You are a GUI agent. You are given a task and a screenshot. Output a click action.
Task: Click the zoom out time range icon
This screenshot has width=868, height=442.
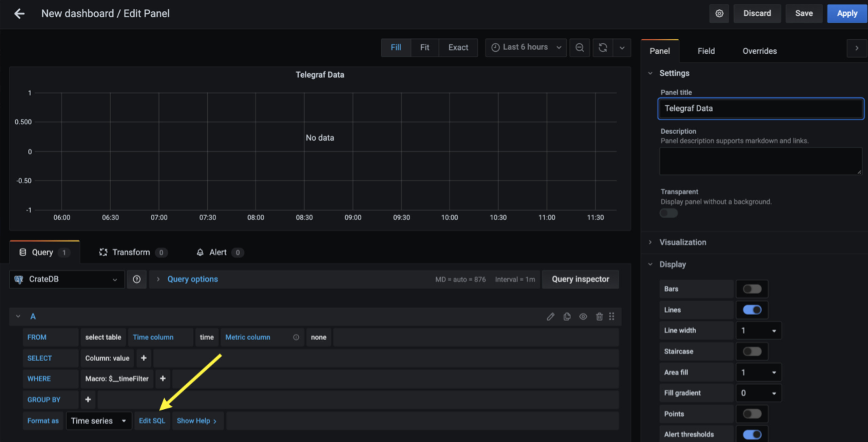click(x=580, y=47)
